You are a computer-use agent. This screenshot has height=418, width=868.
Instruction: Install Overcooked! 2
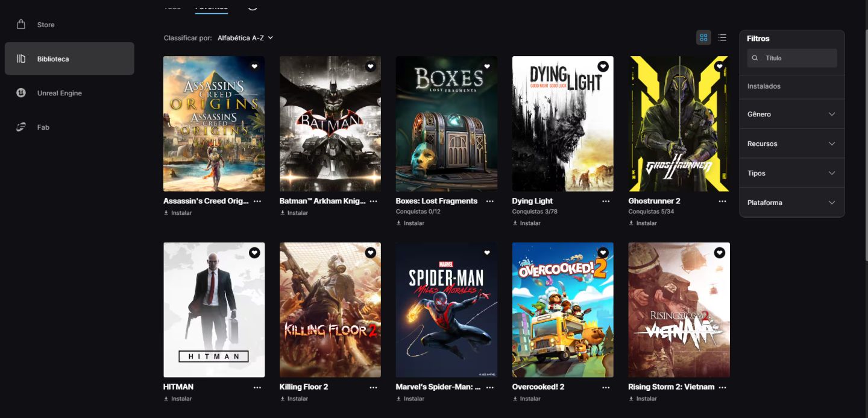(x=527, y=399)
